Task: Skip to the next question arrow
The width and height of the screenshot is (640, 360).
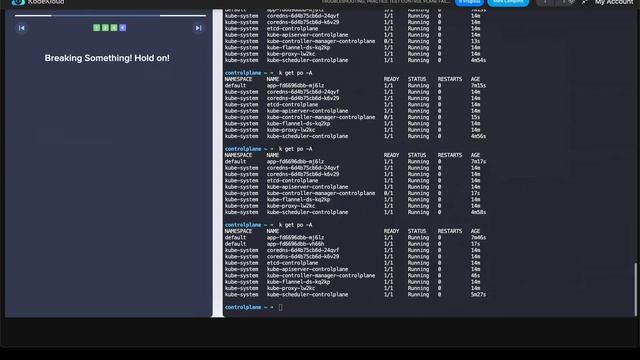Action: (x=198, y=28)
